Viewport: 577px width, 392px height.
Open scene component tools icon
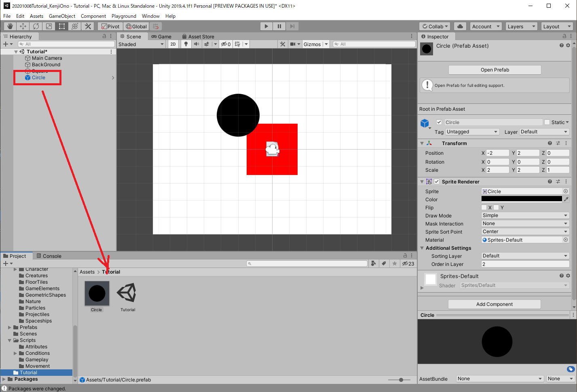click(x=283, y=44)
